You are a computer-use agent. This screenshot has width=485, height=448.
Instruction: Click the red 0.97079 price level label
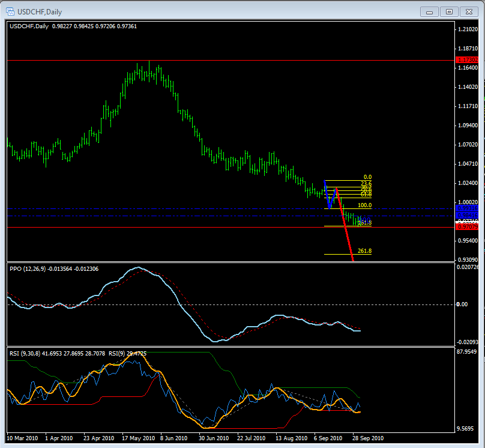click(x=467, y=227)
